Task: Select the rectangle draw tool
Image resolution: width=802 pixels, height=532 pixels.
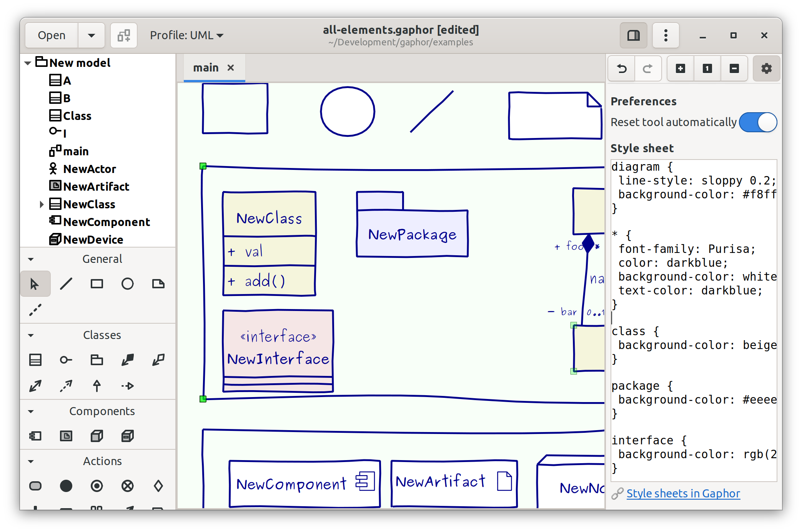Action: coord(97,284)
